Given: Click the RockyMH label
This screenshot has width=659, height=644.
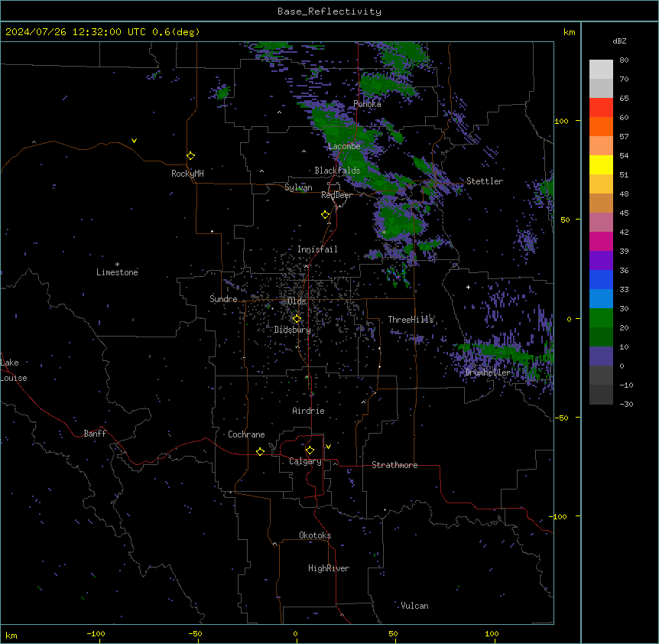Looking at the screenshot, I should coord(188,174).
